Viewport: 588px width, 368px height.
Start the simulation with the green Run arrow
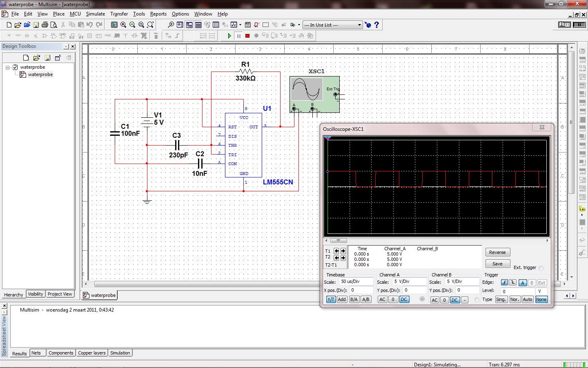pos(229,36)
